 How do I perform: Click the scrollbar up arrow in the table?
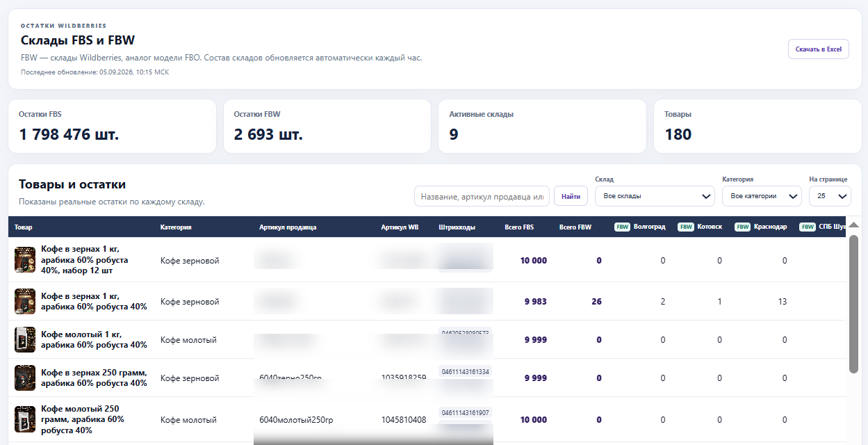(x=853, y=225)
